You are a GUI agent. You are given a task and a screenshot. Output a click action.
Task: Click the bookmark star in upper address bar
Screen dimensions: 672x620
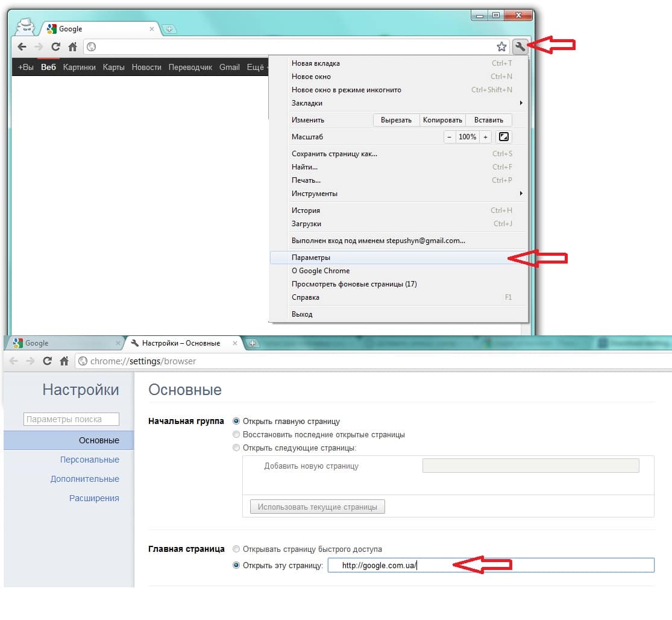(501, 46)
